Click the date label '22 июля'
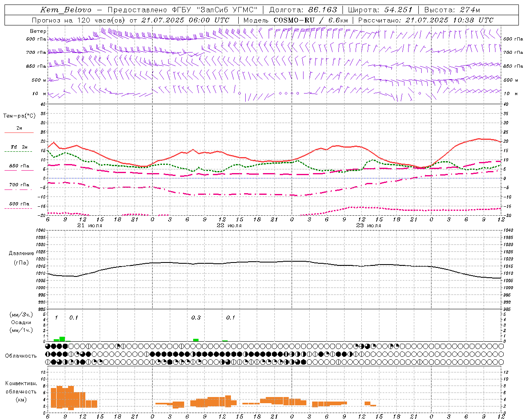The width and height of the screenshot is (525, 420). (x=229, y=226)
